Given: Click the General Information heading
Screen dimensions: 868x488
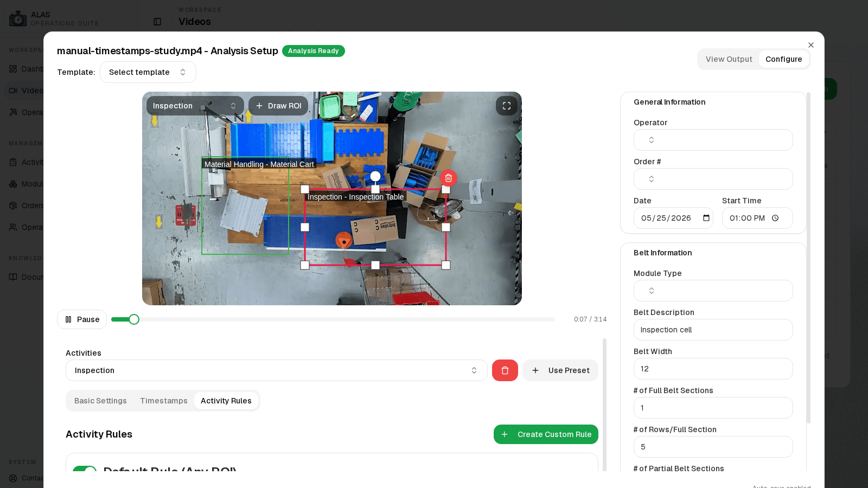Looking at the screenshot, I should [669, 102].
